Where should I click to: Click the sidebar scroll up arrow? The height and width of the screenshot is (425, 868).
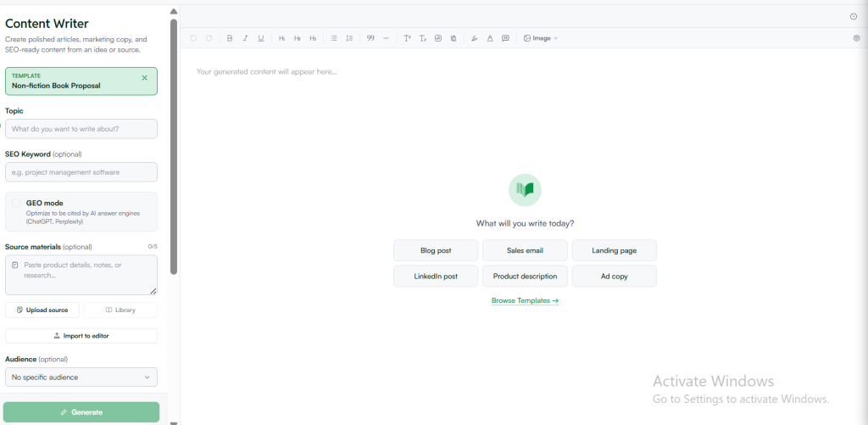(x=174, y=11)
